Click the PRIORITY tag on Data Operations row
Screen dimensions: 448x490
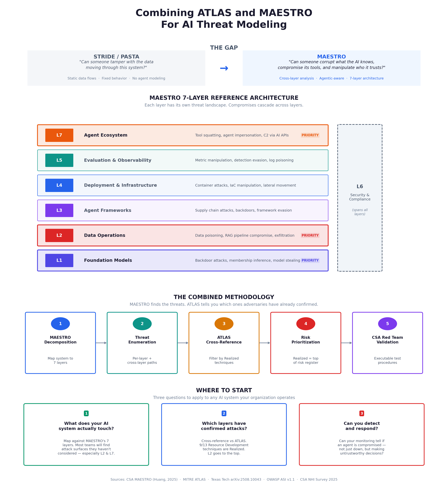(310, 235)
